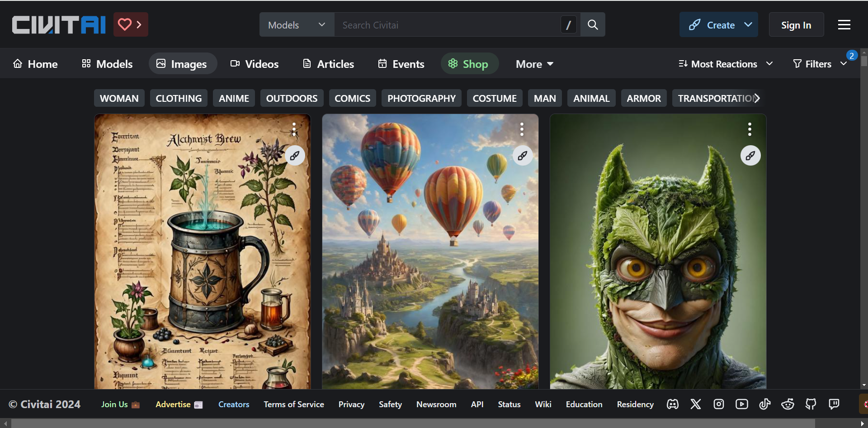
Task: Click the search magnifier icon button
Action: 593,25
